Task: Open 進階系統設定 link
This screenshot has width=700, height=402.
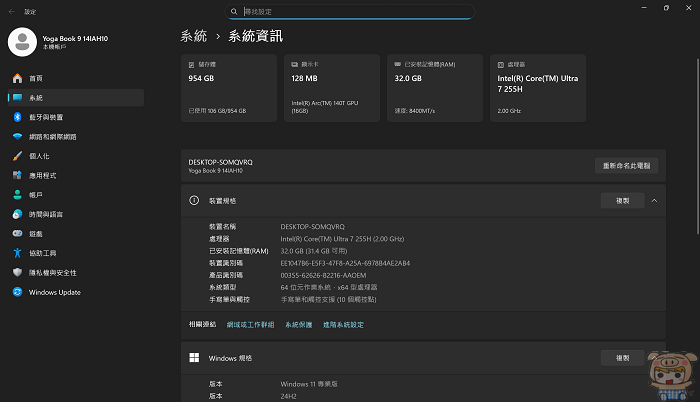Action: 339,325
